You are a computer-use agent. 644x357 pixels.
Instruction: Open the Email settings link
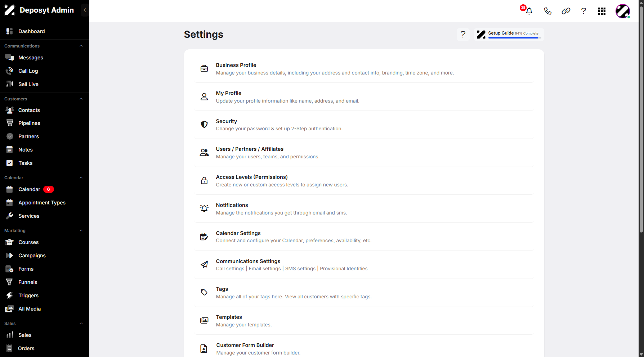click(x=265, y=269)
